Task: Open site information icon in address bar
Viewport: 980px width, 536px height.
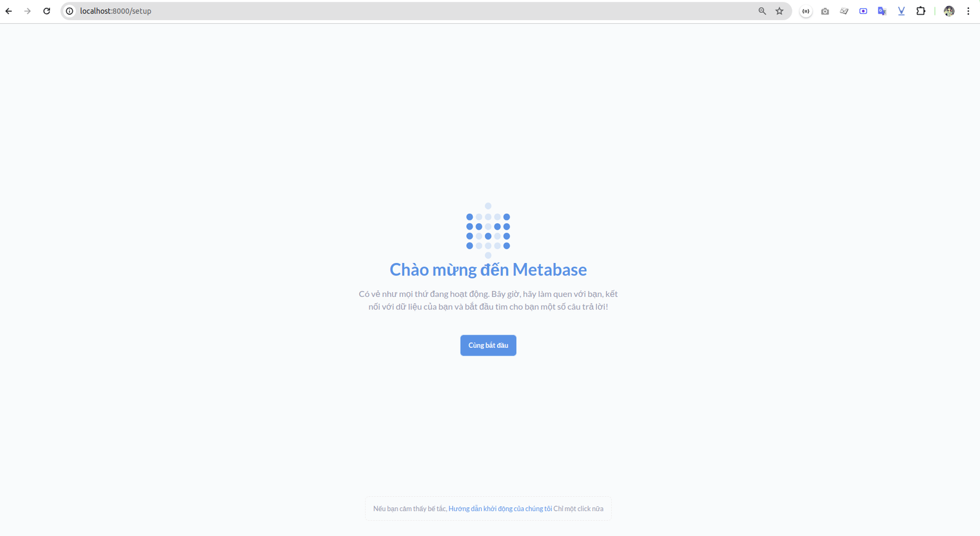Action: tap(69, 11)
